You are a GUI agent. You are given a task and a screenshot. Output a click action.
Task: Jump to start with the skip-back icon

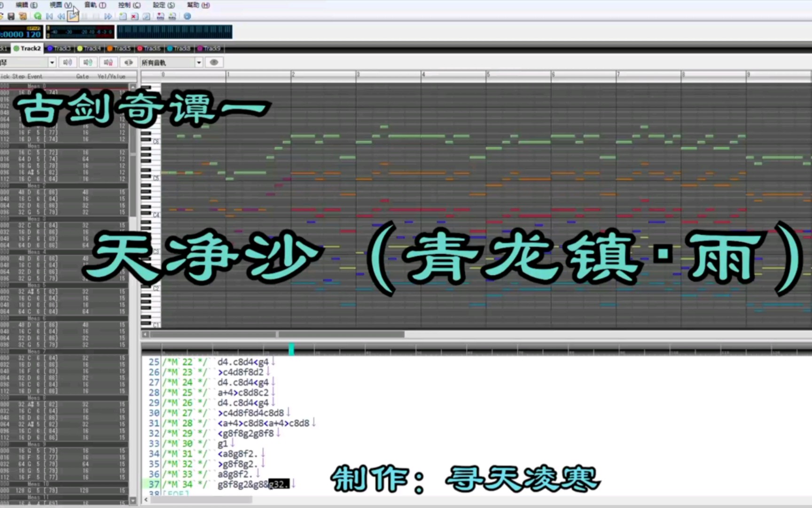[x=49, y=16]
